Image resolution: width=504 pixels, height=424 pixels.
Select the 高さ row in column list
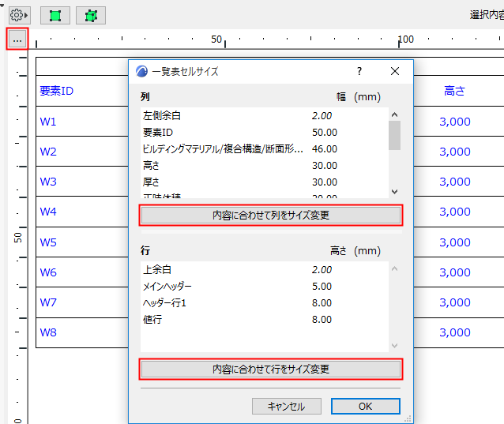pyautogui.click(x=265, y=166)
